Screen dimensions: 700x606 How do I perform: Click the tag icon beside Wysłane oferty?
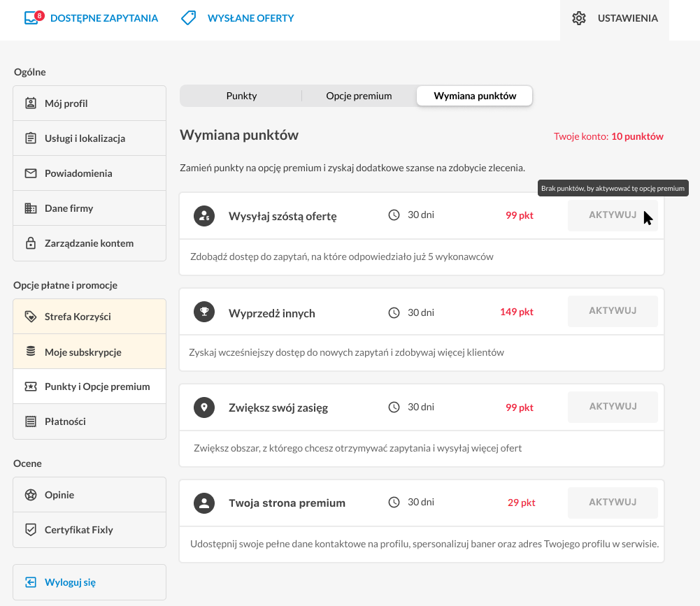point(188,18)
